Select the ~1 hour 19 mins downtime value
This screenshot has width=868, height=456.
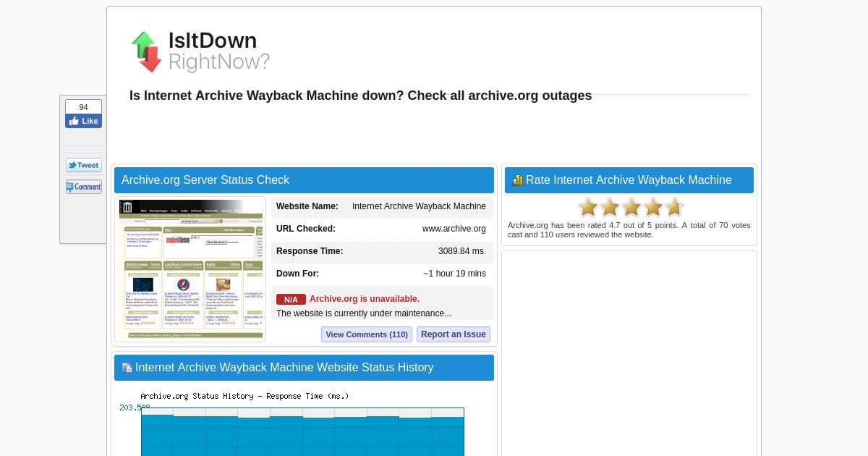(x=455, y=274)
